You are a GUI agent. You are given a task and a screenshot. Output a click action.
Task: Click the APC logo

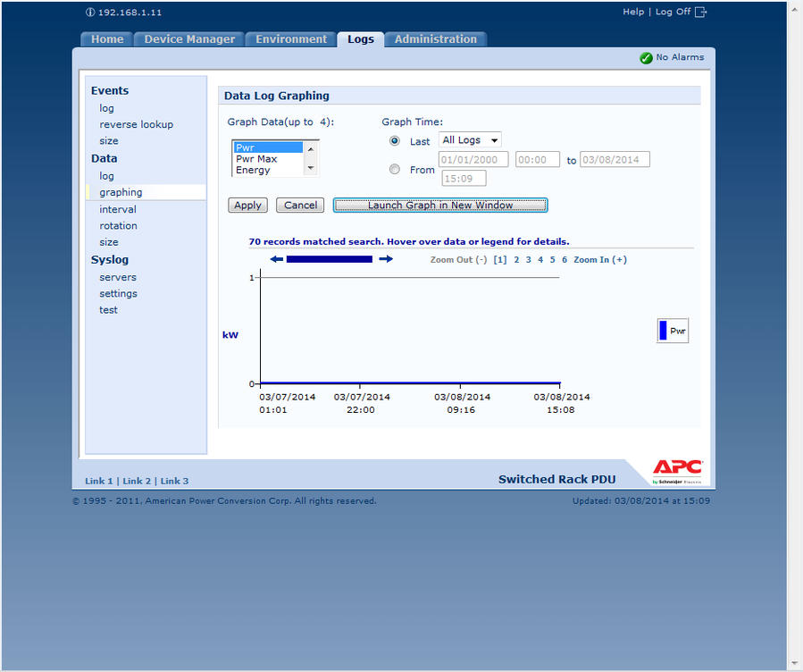[x=677, y=467]
